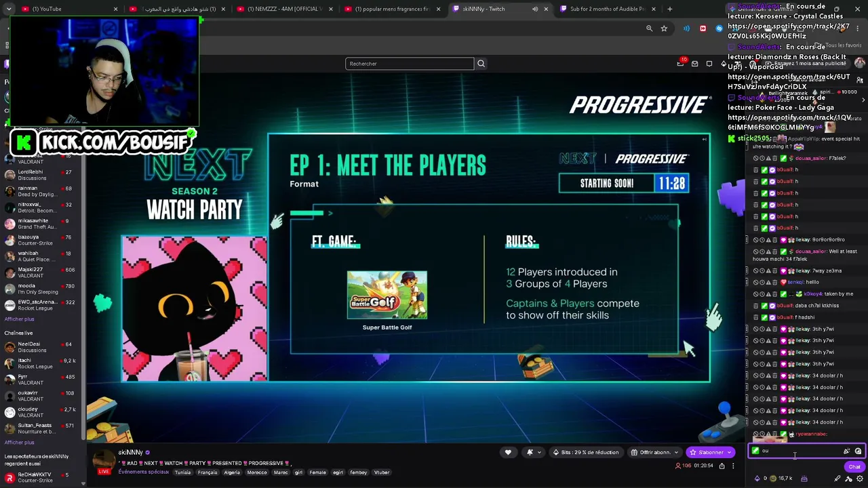
Task: Click the femboy tag
Action: (x=358, y=472)
